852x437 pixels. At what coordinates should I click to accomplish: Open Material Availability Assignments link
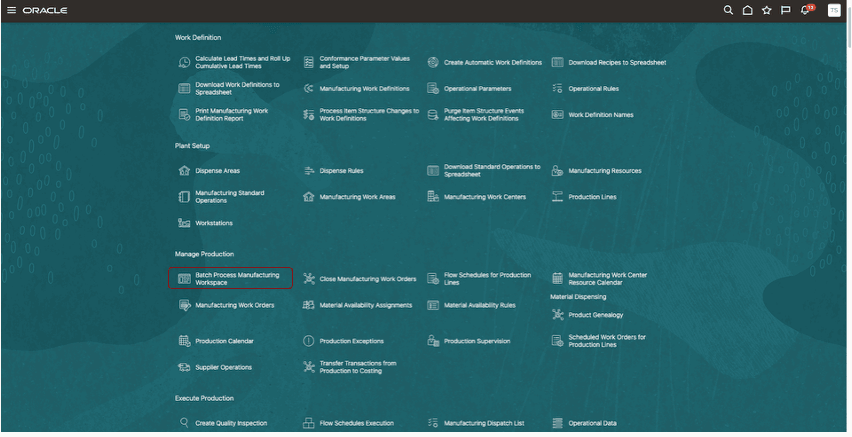pos(365,305)
